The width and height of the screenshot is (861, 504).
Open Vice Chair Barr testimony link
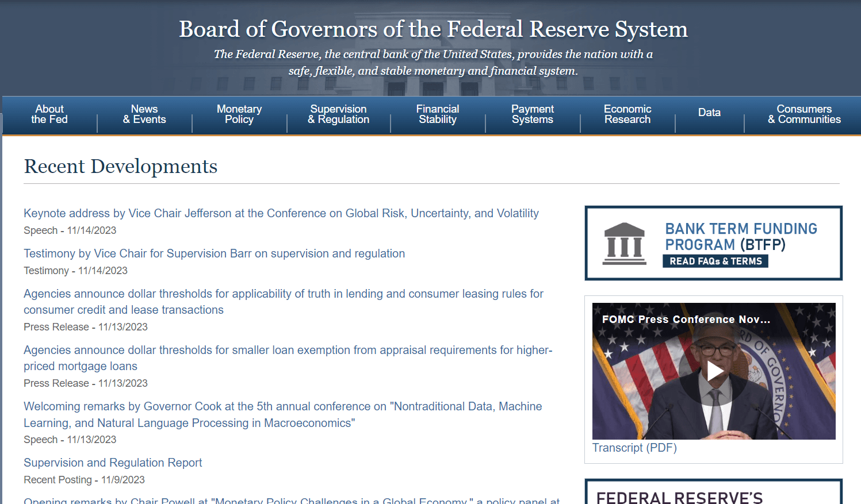click(x=214, y=253)
